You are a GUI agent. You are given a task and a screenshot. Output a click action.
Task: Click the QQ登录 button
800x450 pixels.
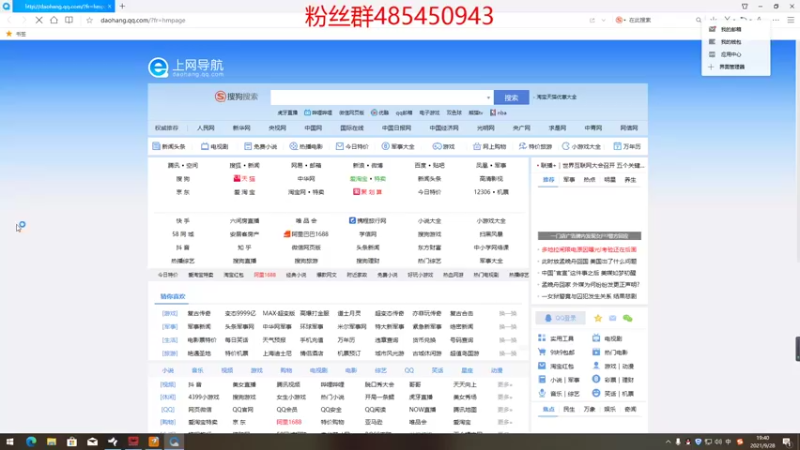click(x=560, y=318)
